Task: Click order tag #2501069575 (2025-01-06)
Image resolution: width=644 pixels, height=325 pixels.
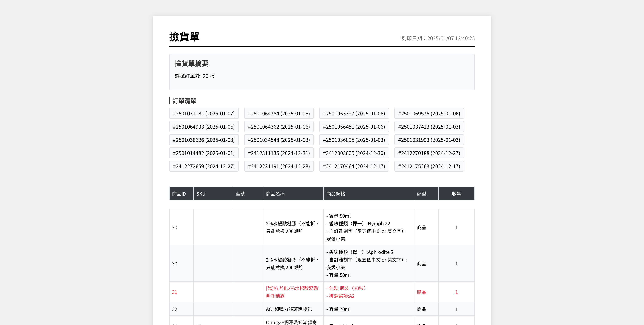Action: click(x=429, y=114)
